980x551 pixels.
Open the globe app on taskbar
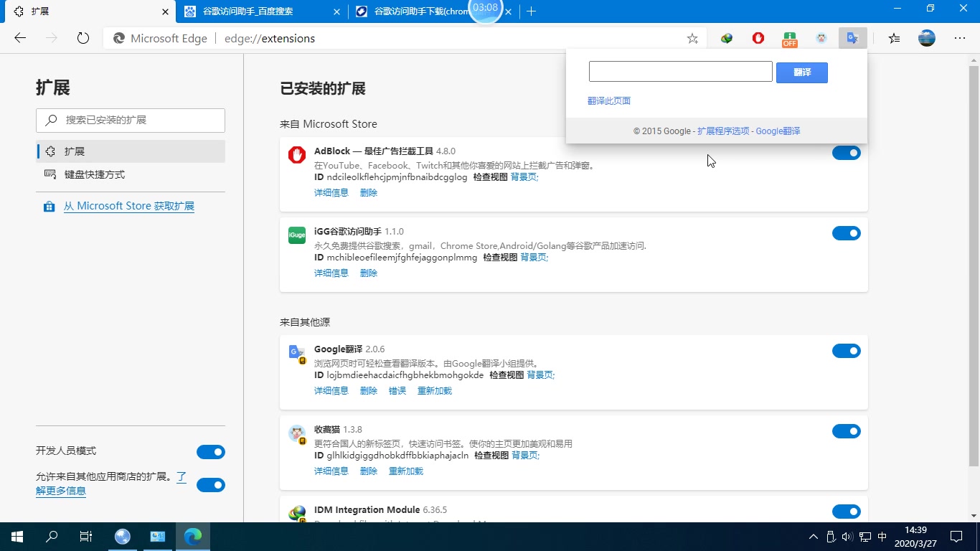click(x=123, y=537)
